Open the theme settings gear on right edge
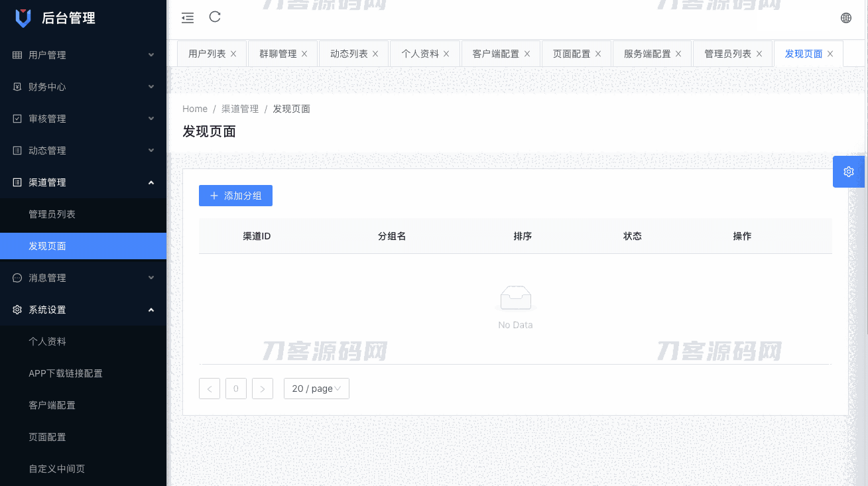This screenshot has width=868, height=486. 848,171
